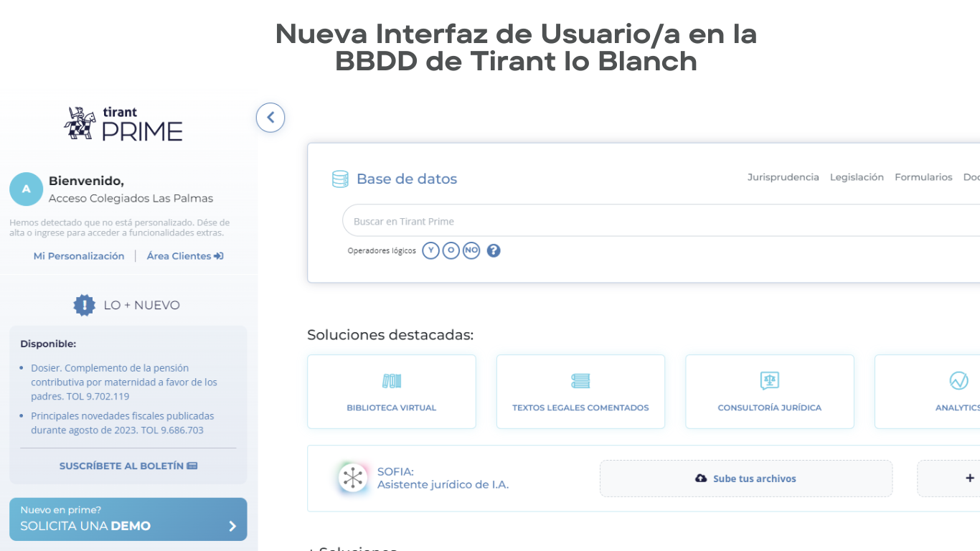Viewport: 980px width, 551px height.
Task: Click the arrow on the Demo banner
Action: click(232, 526)
